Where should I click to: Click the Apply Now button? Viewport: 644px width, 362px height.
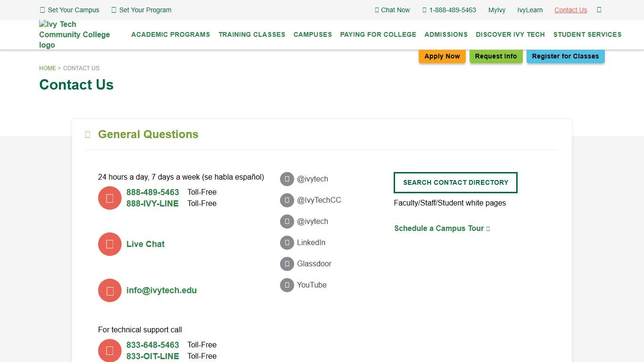442,56
